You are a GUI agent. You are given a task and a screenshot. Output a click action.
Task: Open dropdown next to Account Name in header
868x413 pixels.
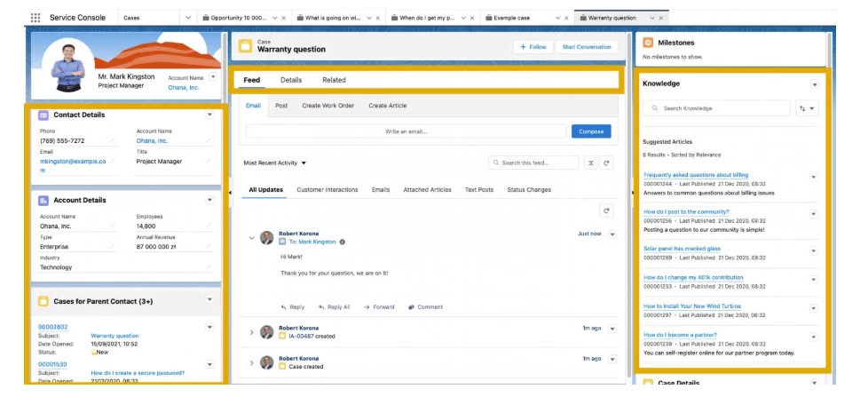coord(214,77)
